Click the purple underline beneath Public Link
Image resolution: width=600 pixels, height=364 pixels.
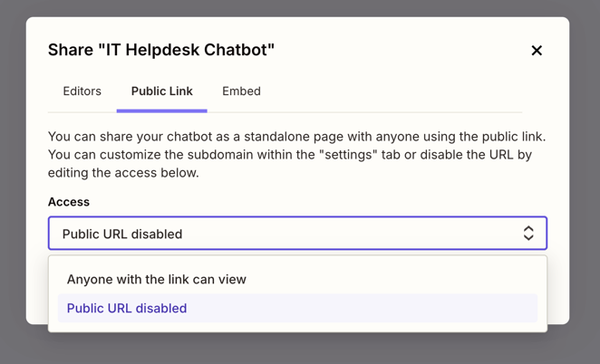161,110
